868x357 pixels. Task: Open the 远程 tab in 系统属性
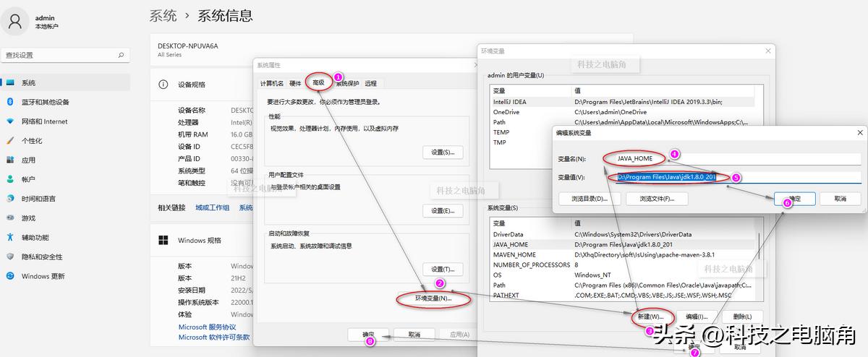coord(371,83)
